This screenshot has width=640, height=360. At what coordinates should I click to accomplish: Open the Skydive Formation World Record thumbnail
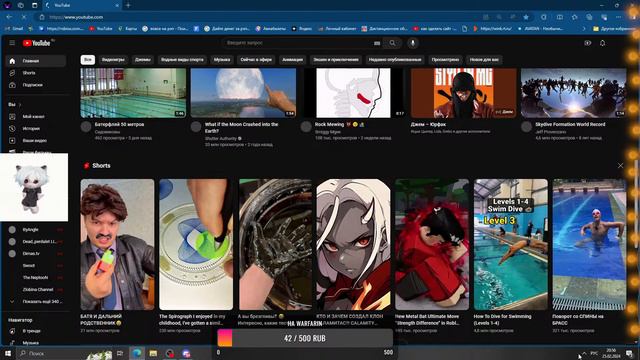pos(573,93)
